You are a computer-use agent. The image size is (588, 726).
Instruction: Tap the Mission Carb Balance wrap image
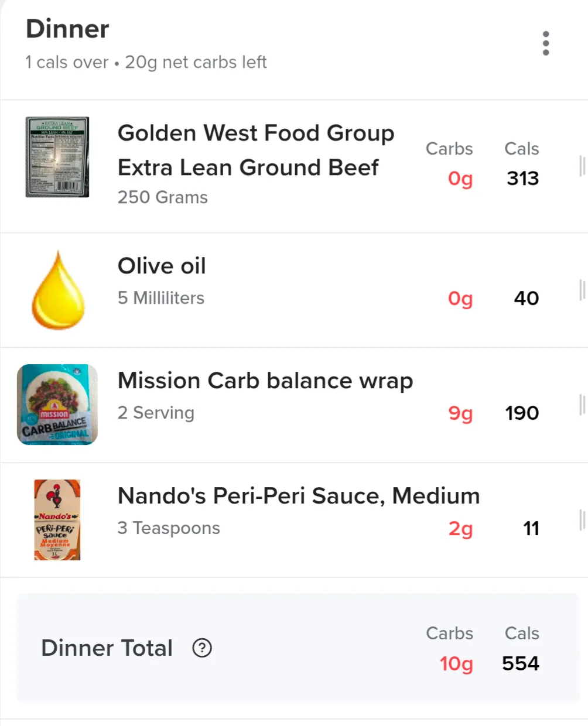[x=57, y=405]
